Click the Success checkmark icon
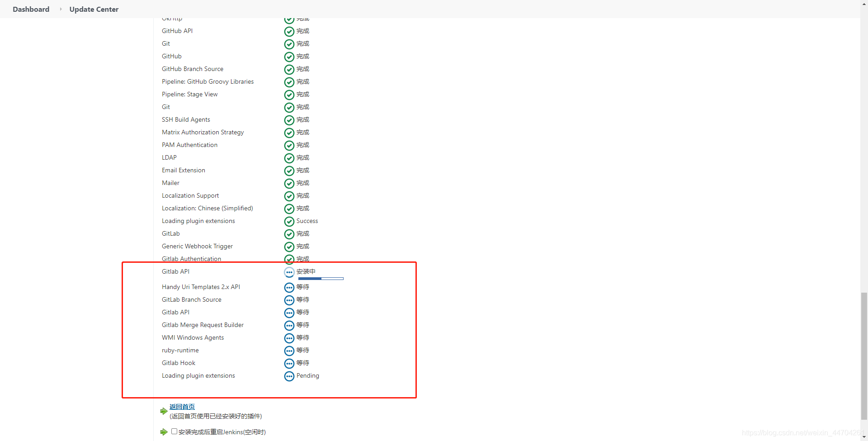The width and height of the screenshot is (868, 441). pyautogui.click(x=289, y=222)
